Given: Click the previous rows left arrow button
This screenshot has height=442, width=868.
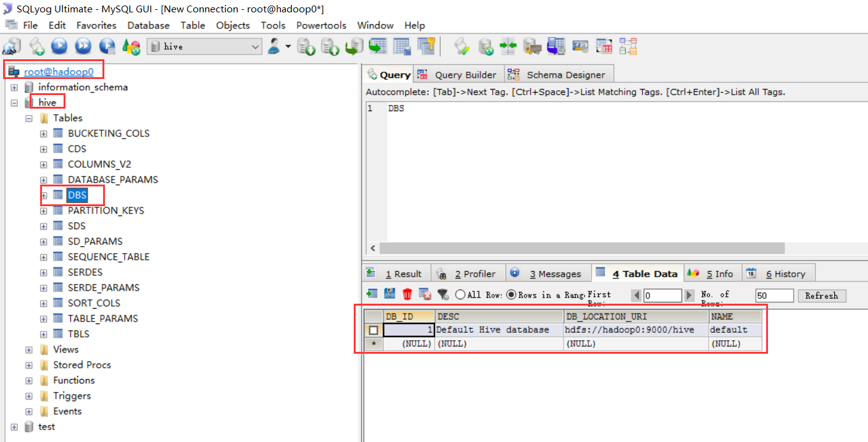Looking at the screenshot, I should tap(636, 296).
